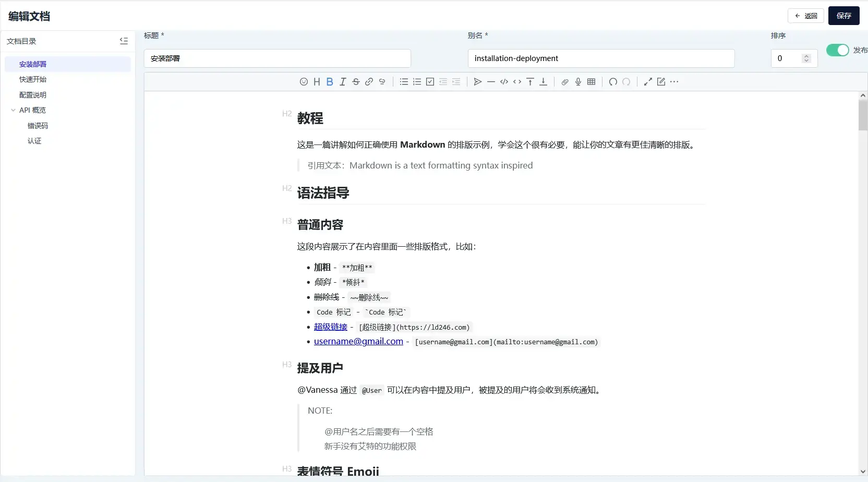Click the @Vanessa mention text
Image resolution: width=868 pixels, height=482 pixels.
click(x=318, y=390)
